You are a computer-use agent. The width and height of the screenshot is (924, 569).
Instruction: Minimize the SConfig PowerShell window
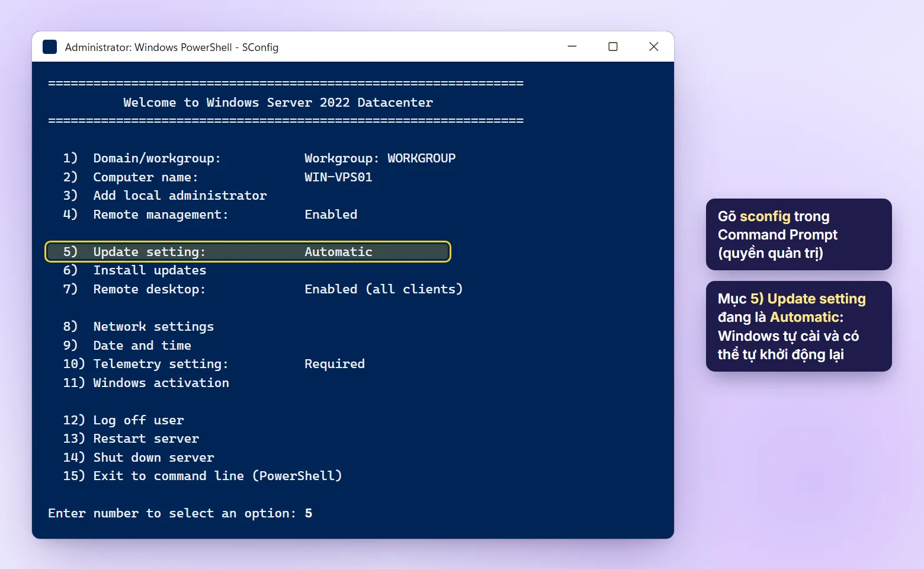pos(572,46)
